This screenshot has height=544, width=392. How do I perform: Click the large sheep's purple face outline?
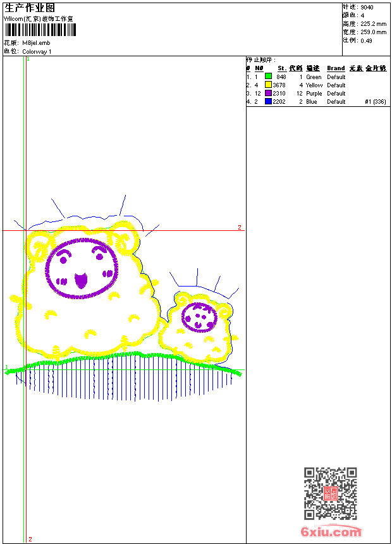point(82,268)
